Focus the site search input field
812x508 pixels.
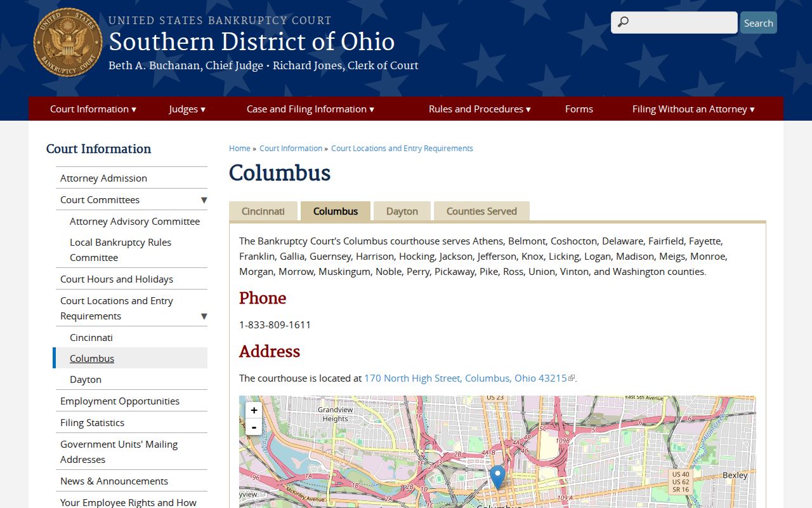pos(674,23)
